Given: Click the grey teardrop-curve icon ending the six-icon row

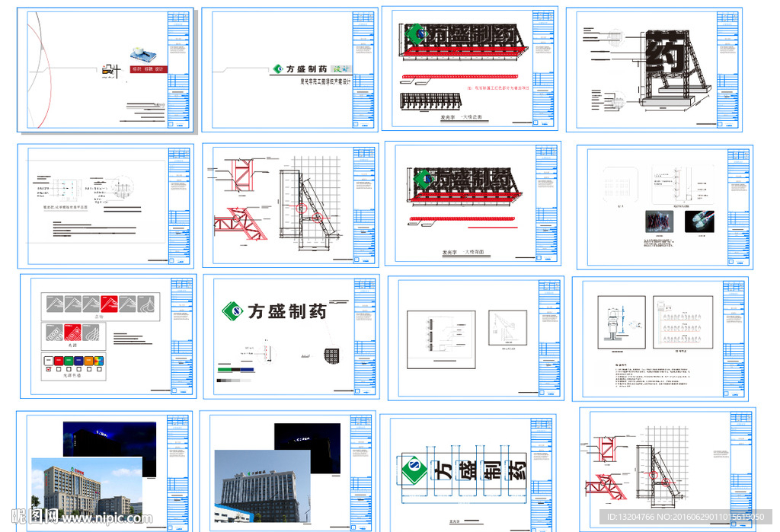Looking at the screenshot, I should tap(145, 304).
